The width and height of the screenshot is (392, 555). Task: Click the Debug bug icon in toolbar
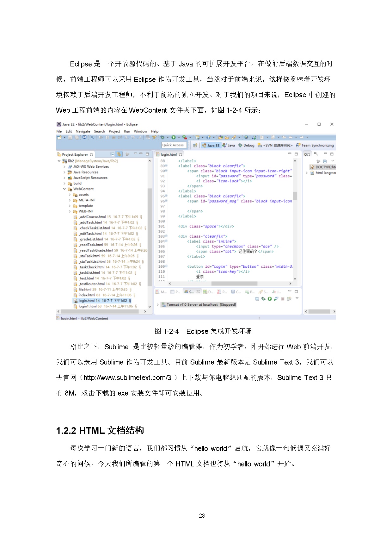point(162,137)
